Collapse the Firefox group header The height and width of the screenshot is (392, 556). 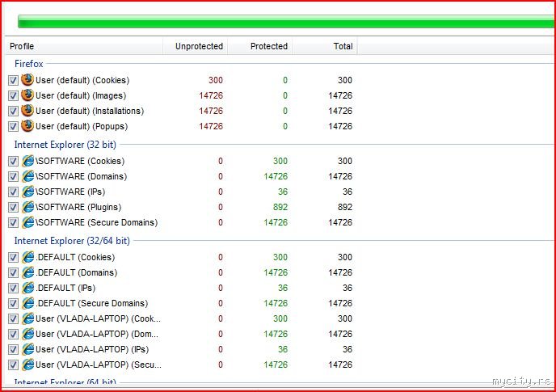pos(29,64)
